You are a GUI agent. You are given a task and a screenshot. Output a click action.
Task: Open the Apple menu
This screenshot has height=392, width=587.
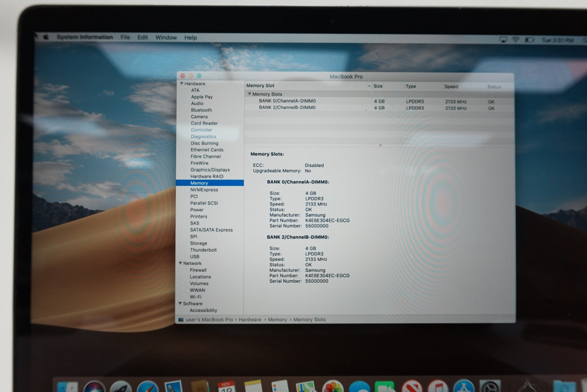pyautogui.click(x=46, y=37)
